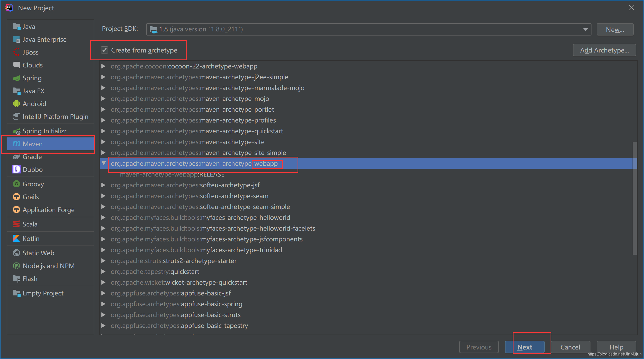644x359 pixels.
Task: Select maven-archetype-marmalade-mojo row
Action: click(369, 88)
